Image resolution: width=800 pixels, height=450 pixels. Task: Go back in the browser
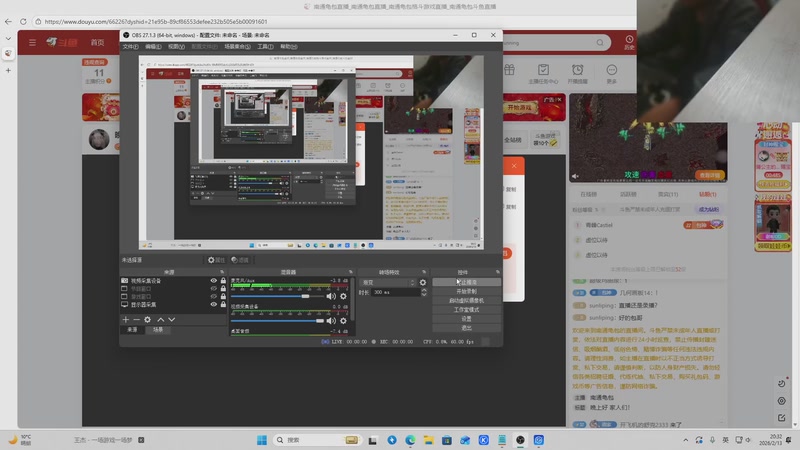click(8, 21)
